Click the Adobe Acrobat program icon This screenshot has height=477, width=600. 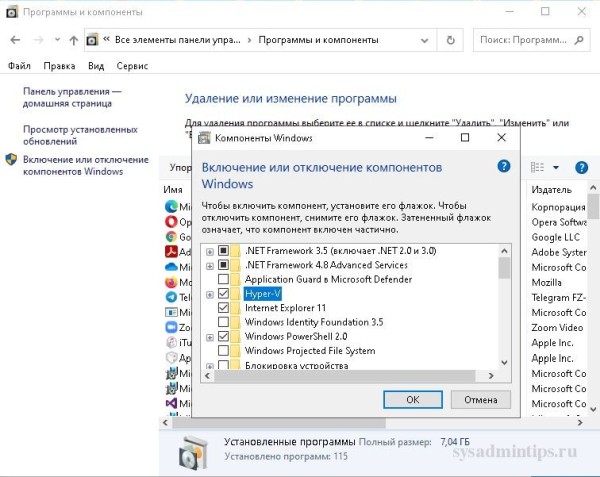(171, 252)
